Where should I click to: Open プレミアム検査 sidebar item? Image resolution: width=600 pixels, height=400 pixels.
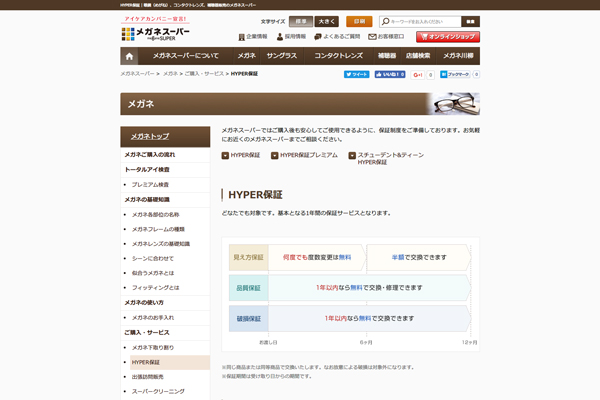(165, 185)
